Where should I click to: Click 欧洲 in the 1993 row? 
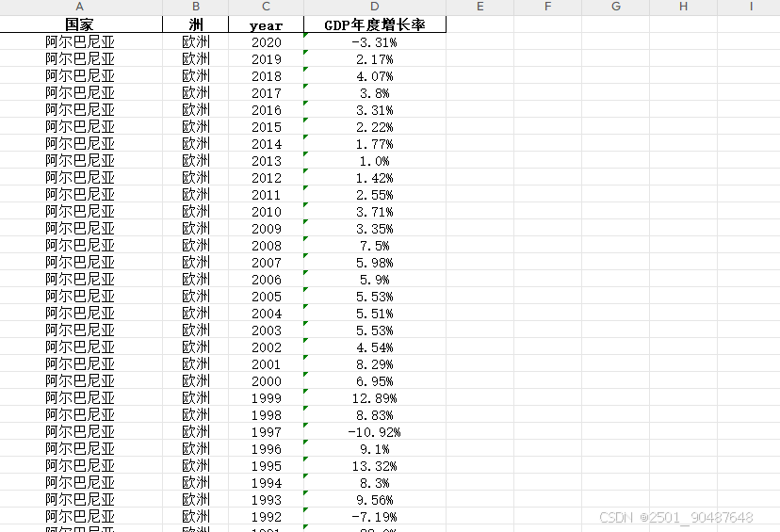[196, 500]
